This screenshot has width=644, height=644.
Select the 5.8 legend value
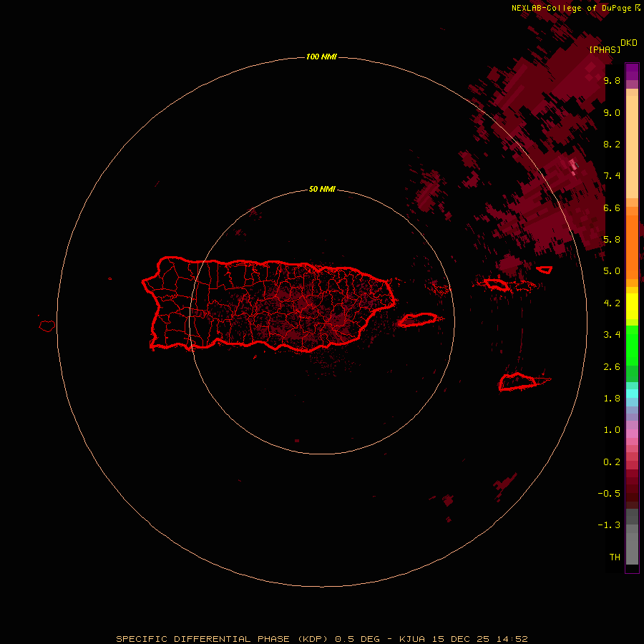pyautogui.click(x=612, y=239)
